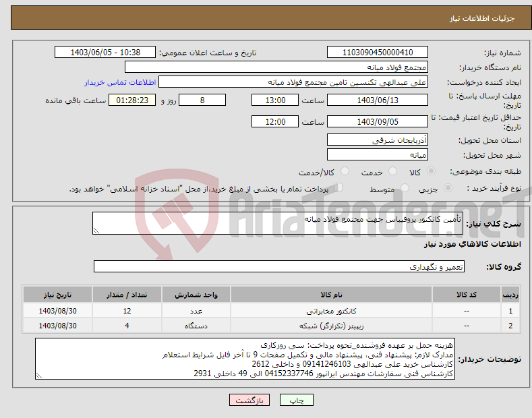Click the نام کالا column header

[332, 295]
